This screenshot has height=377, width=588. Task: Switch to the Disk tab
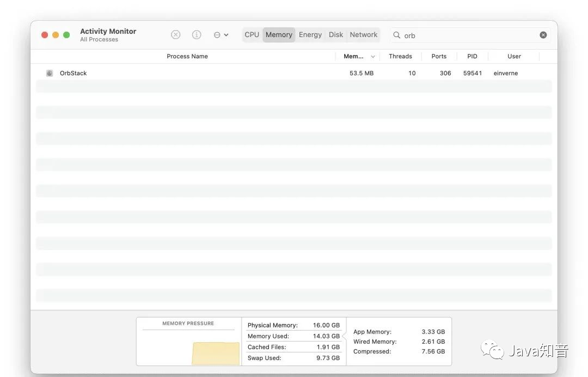(x=336, y=35)
